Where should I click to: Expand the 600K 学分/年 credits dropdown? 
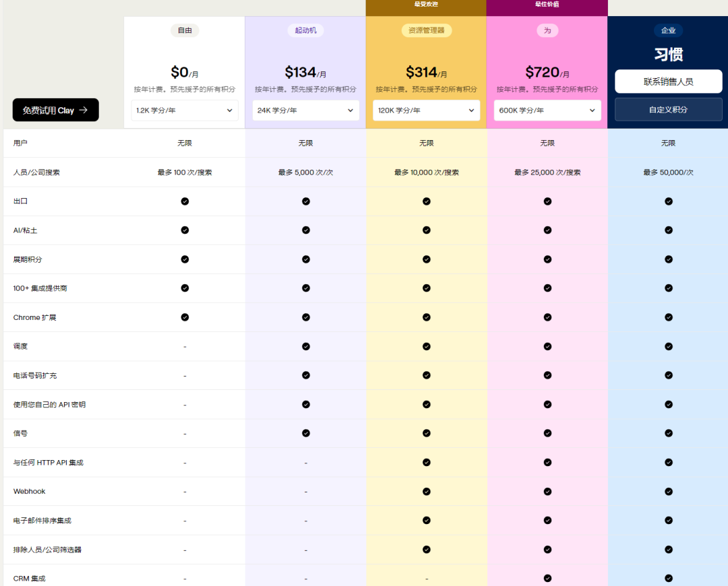(x=547, y=110)
